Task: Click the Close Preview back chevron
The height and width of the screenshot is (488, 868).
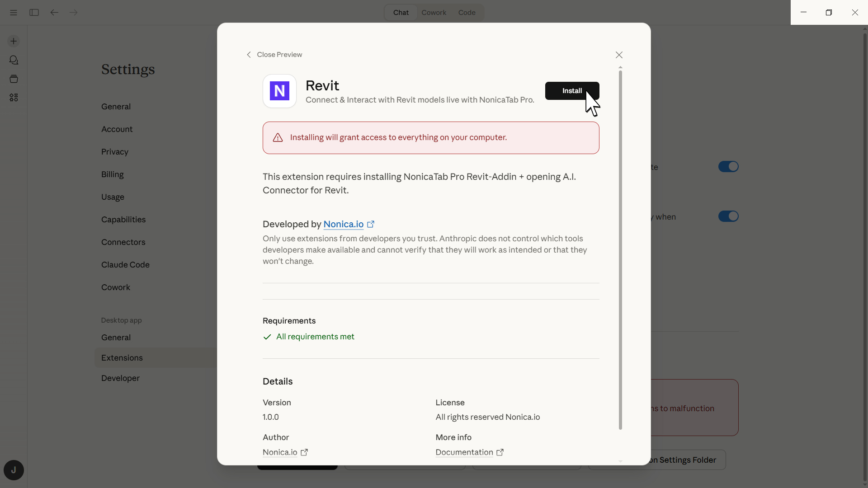Action: tap(249, 55)
